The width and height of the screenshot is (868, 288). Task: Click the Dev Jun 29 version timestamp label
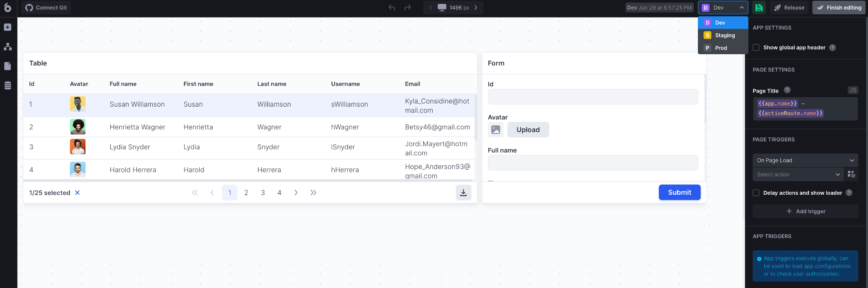tap(659, 7)
